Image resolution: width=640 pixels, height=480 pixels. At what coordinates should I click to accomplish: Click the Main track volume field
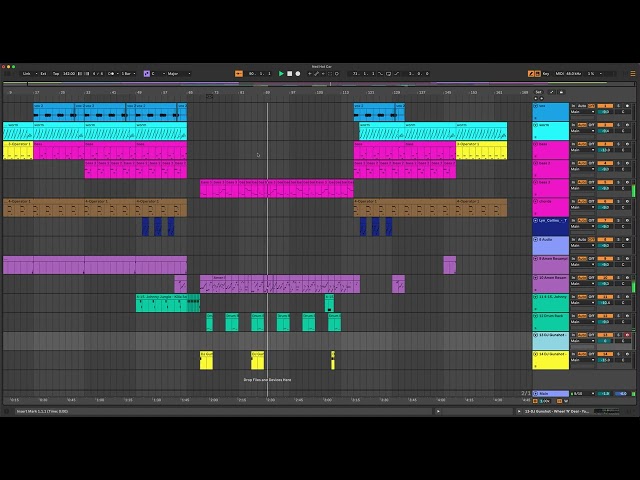[604, 393]
